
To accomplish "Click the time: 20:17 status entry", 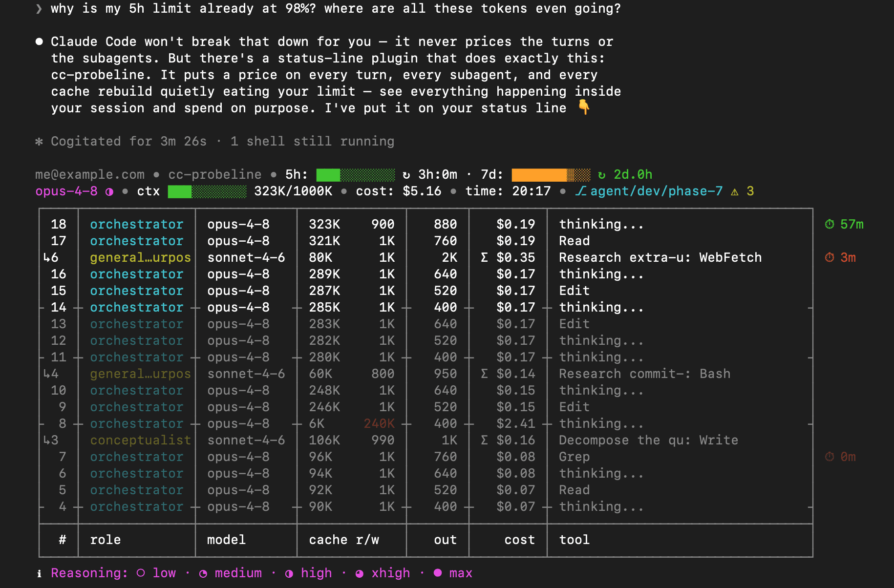I will tap(508, 191).
